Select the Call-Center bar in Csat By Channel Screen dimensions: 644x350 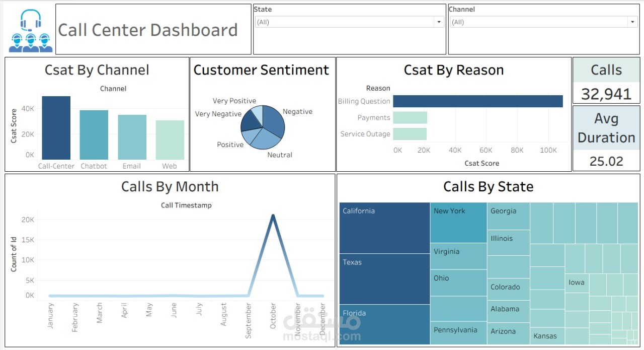pyautogui.click(x=56, y=128)
